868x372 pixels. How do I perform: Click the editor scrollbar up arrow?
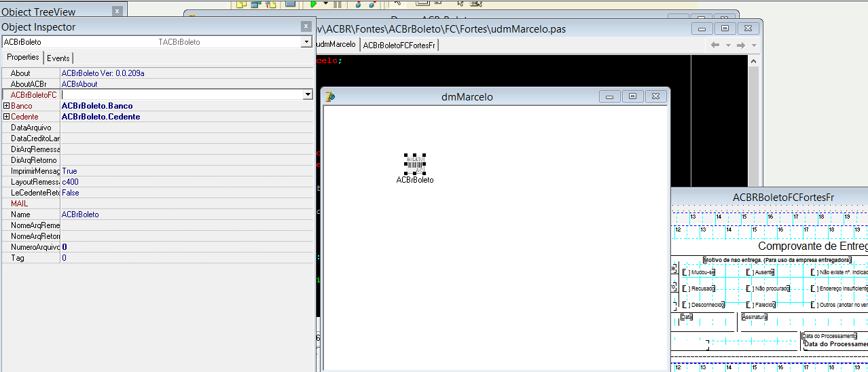coord(753,60)
